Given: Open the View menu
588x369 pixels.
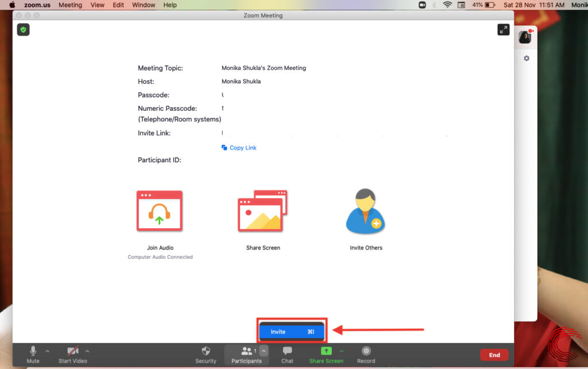Looking at the screenshot, I should point(98,5).
